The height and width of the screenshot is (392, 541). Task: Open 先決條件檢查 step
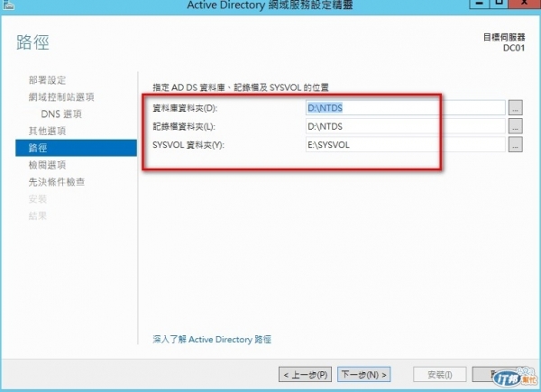point(57,182)
